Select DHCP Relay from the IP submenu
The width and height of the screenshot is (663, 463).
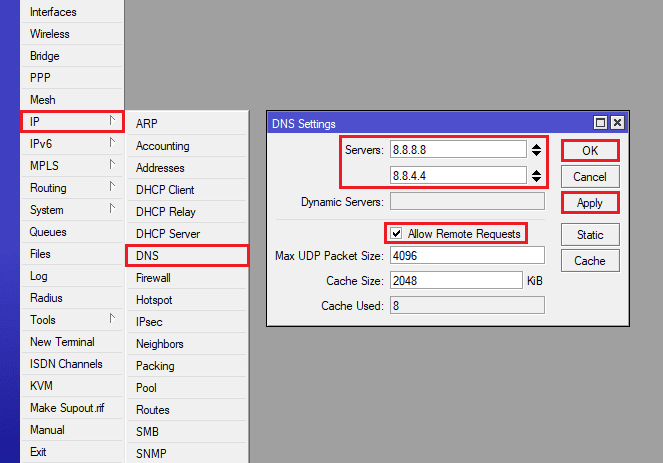pos(187,212)
